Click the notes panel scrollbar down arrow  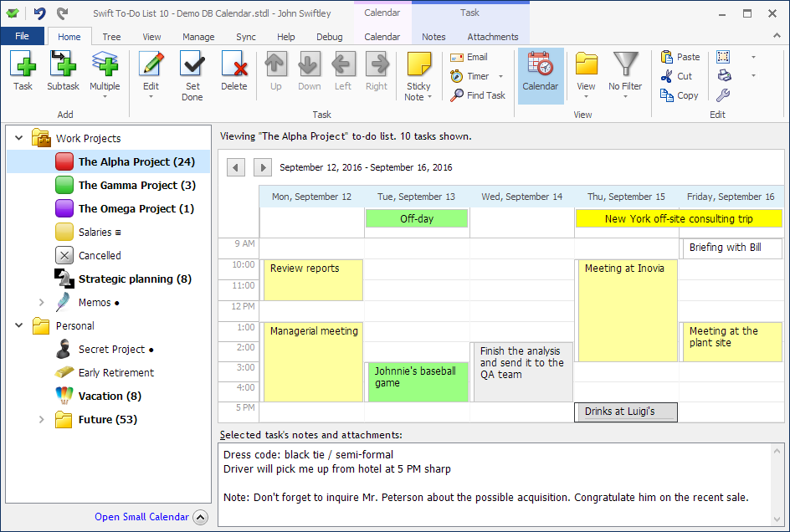(777, 520)
